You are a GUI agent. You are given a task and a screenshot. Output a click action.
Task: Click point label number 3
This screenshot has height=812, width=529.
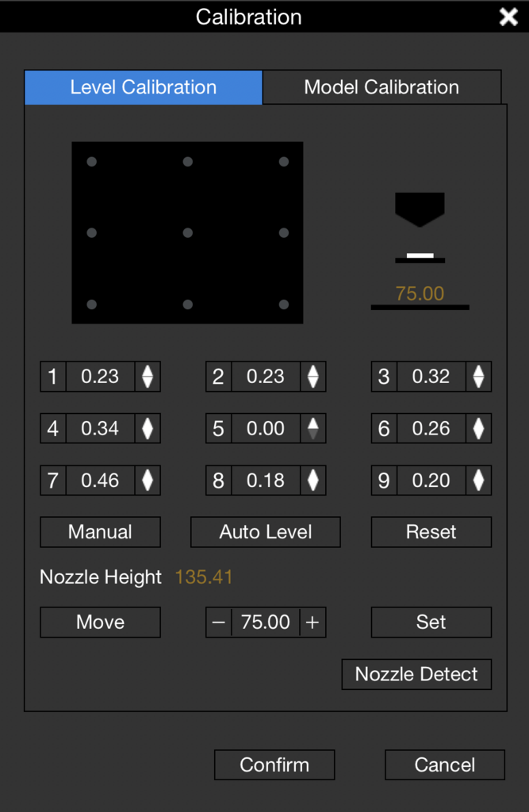tap(384, 377)
